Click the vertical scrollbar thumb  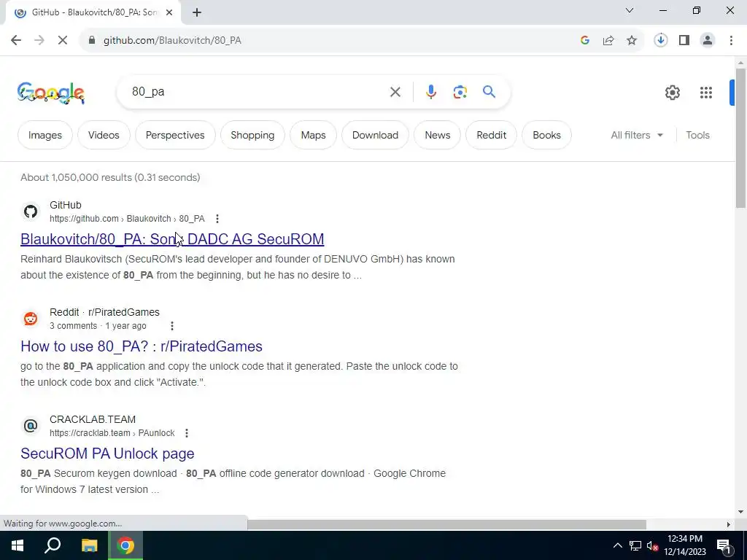pyautogui.click(x=740, y=138)
